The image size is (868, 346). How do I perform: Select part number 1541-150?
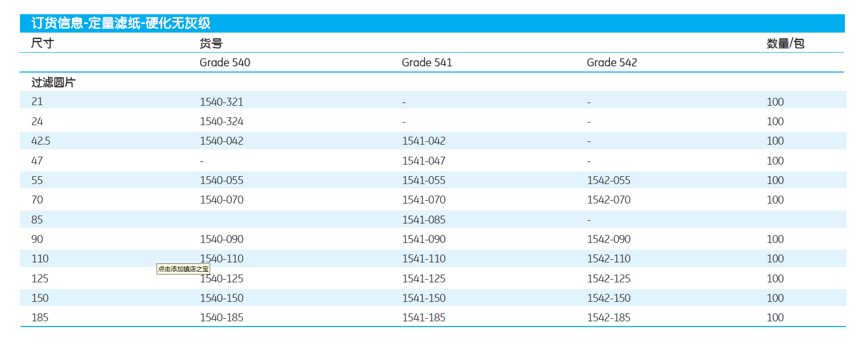click(424, 298)
